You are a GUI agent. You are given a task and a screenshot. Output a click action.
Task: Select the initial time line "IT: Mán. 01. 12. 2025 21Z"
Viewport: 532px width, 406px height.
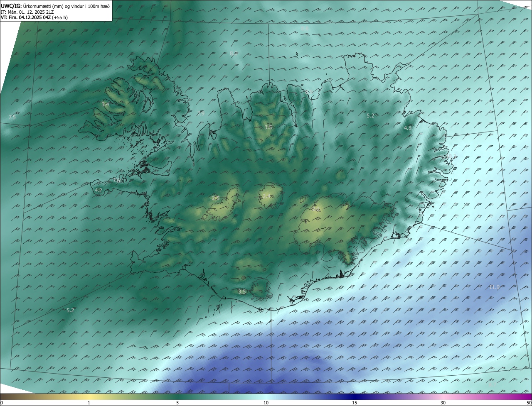click(x=27, y=12)
